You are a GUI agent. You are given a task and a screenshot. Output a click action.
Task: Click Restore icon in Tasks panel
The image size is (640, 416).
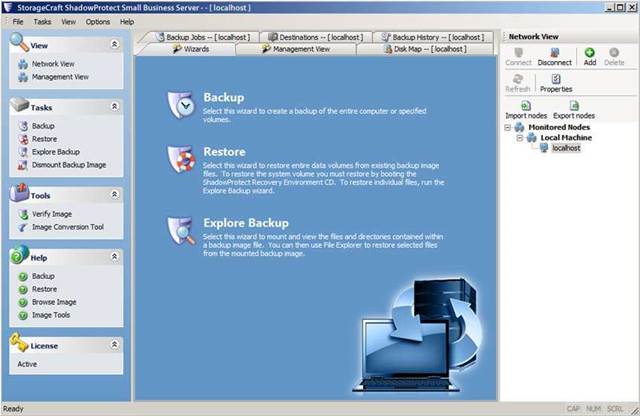click(x=23, y=139)
